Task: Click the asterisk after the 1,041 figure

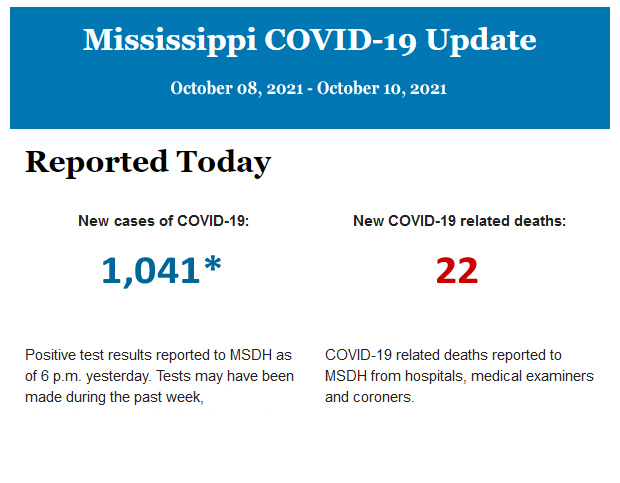Action: point(212,266)
